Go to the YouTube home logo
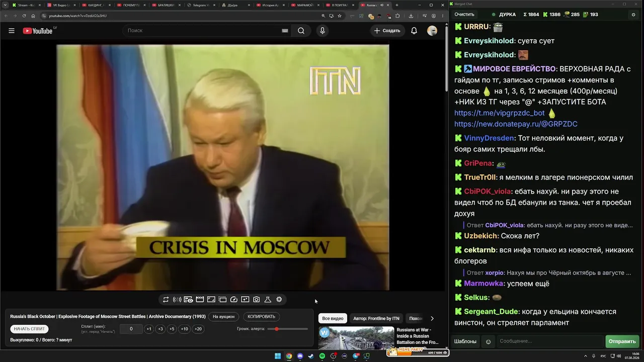This screenshot has height=362, width=644. 38,31
